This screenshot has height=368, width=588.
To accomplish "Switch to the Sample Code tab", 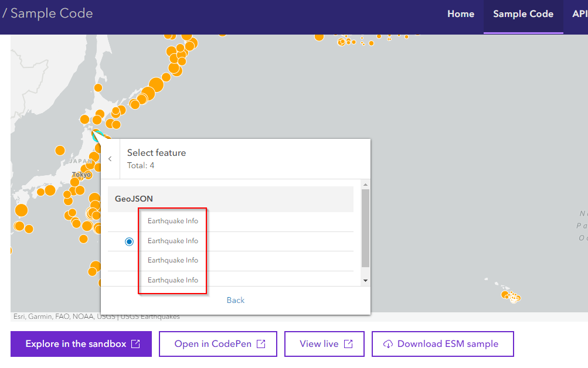I will click(x=523, y=13).
